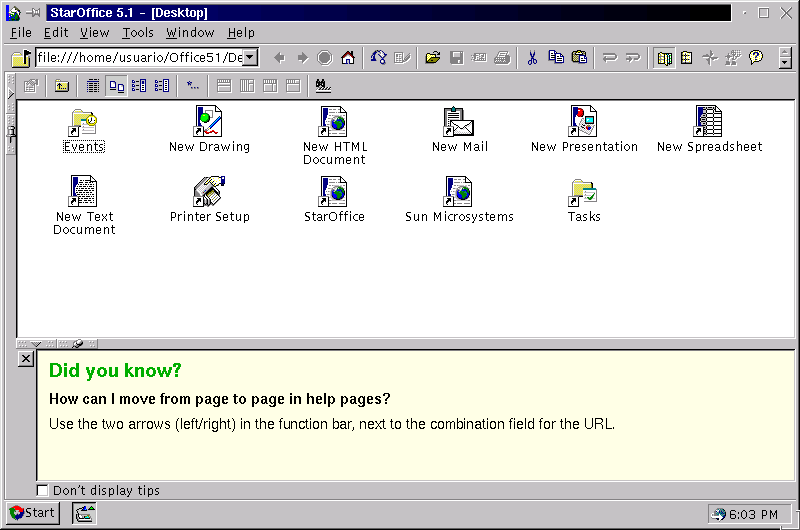Click the Help Agent icon with question mark
The width and height of the screenshot is (800, 530).
pos(756,58)
